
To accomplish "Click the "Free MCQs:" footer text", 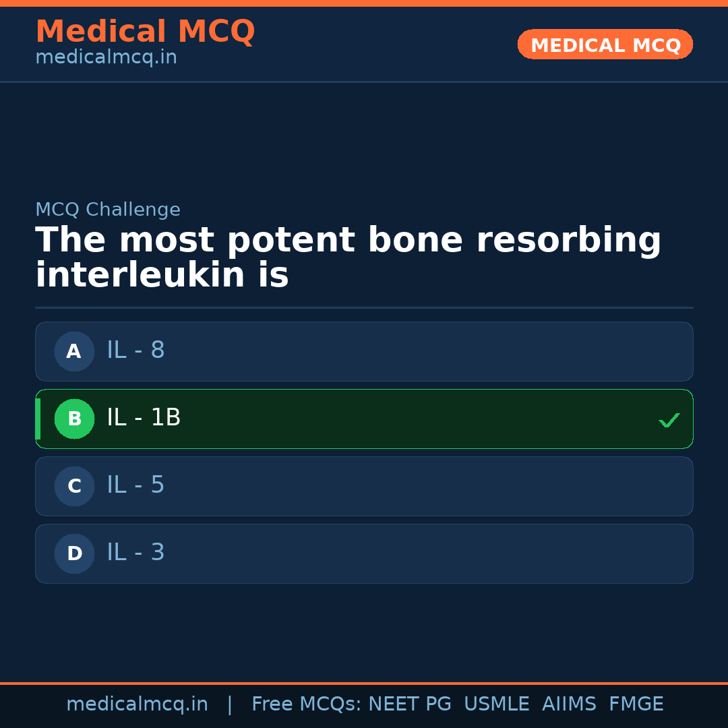I will [306, 704].
